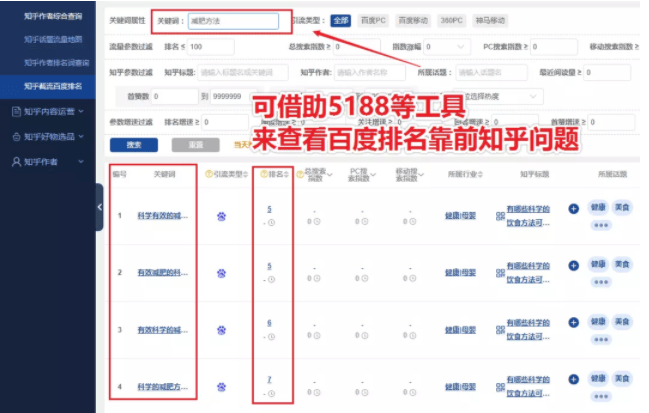Click the help icon beside 排名 column header
Screen dimensions: 649x413
coord(264,174)
